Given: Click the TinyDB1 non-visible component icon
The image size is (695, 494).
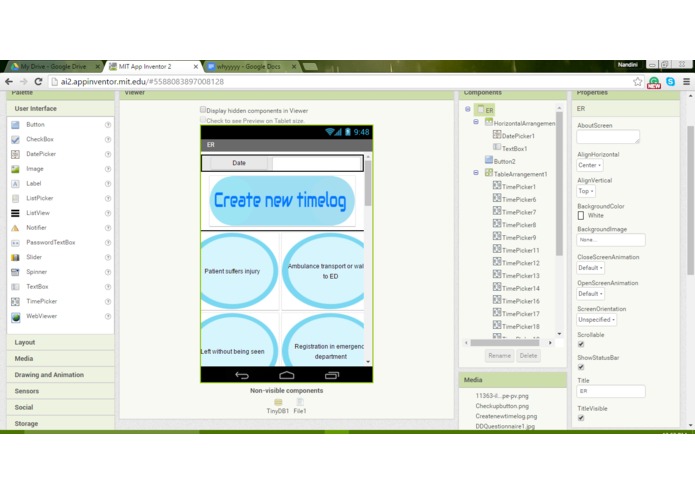Looking at the screenshot, I should (x=278, y=402).
